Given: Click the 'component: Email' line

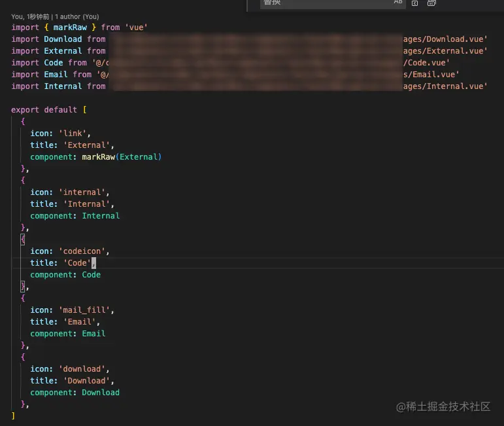Looking at the screenshot, I should (x=68, y=334).
